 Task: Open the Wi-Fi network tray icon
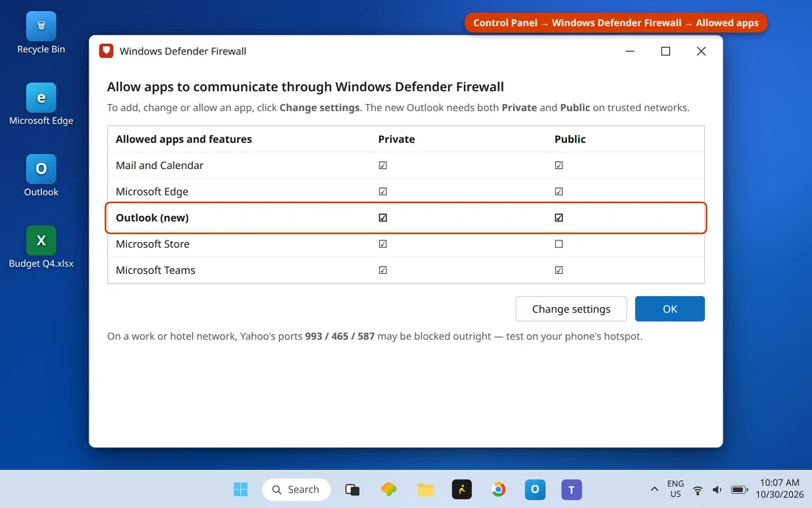(x=698, y=490)
